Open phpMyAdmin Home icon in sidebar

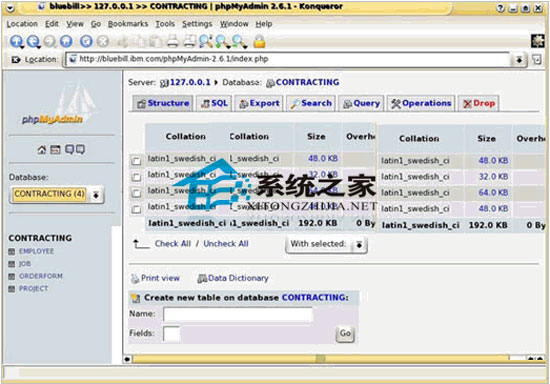[42, 150]
